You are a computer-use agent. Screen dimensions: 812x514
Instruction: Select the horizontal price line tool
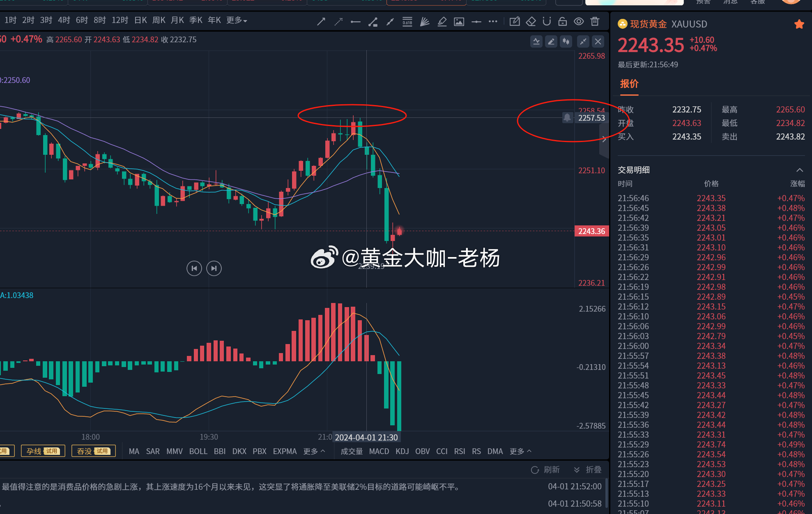tap(476, 21)
